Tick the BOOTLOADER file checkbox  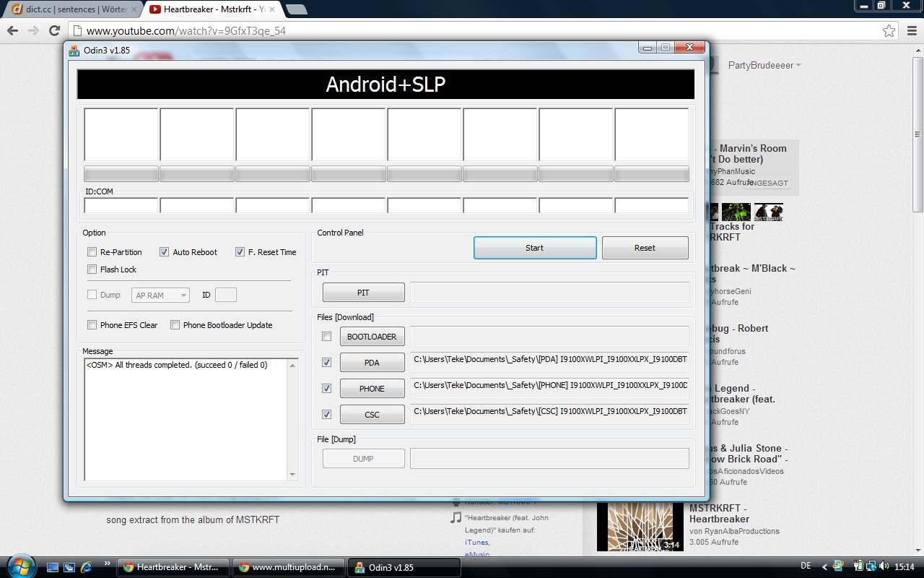[326, 337]
